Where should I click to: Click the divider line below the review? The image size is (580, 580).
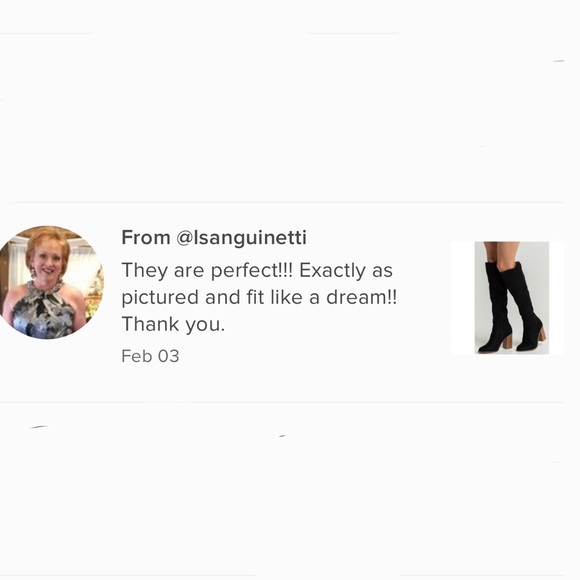[282, 402]
